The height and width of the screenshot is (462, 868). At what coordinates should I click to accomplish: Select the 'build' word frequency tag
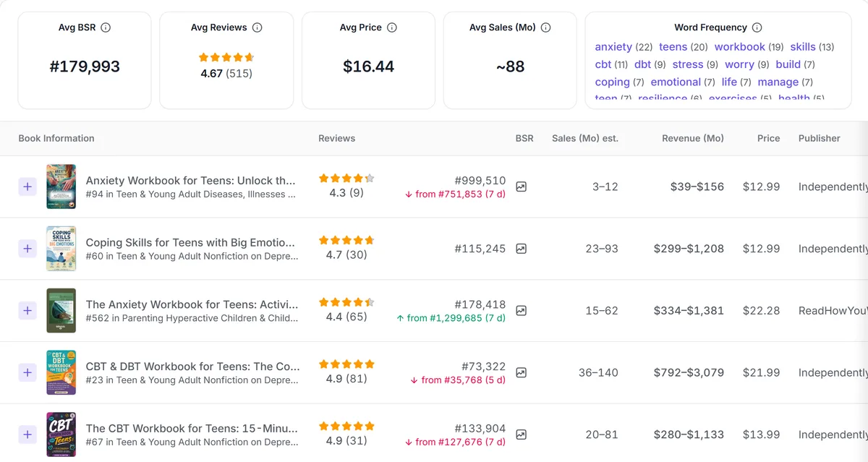[x=788, y=64]
